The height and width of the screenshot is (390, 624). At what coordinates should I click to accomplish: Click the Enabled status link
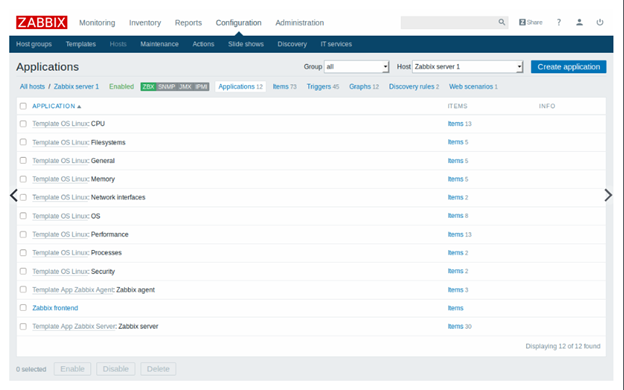point(121,87)
